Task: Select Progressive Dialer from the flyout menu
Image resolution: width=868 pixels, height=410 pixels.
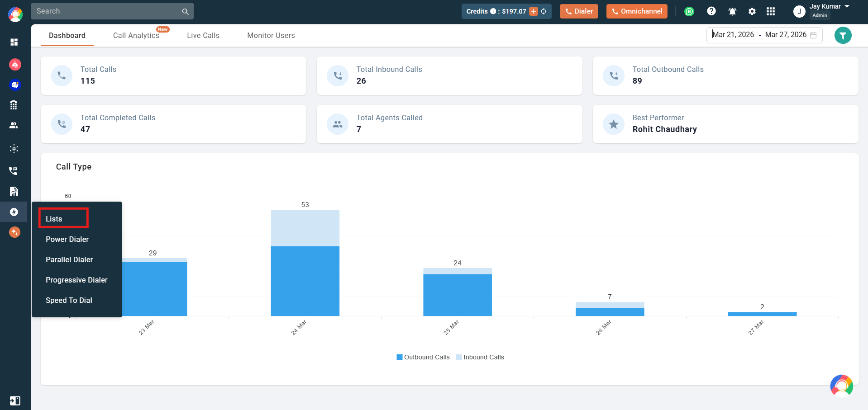Action: (77, 280)
